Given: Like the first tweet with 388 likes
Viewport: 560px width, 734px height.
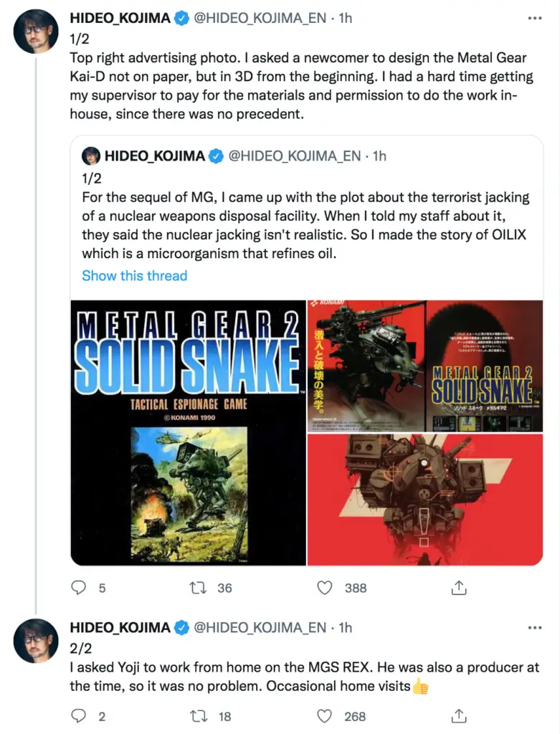Looking at the screenshot, I should (325, 588).
